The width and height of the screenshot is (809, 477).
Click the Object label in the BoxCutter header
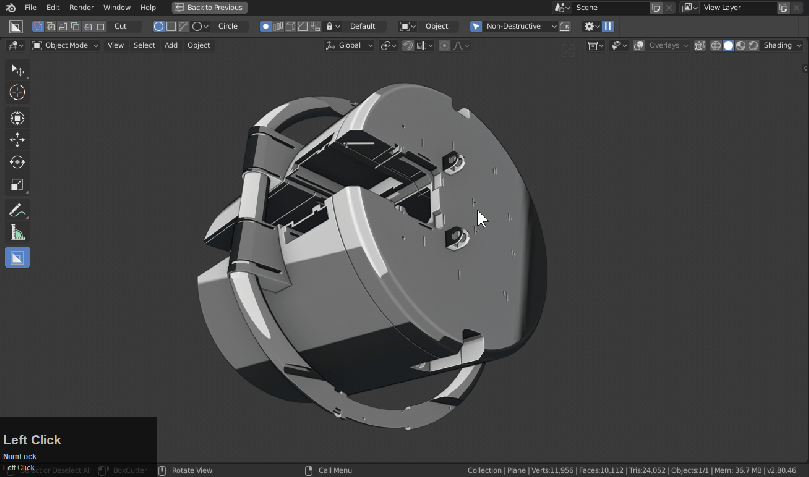[436, 26]
